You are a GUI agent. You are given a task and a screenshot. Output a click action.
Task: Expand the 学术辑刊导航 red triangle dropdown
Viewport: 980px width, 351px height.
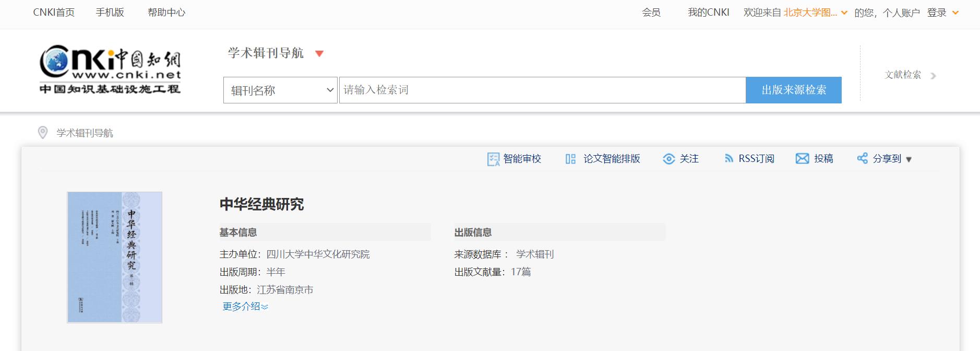click(319, 53)
